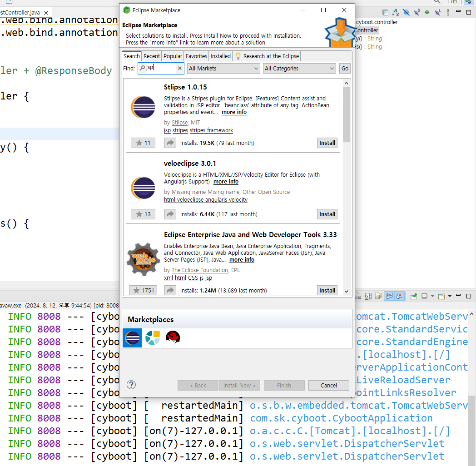
Task: Minimize the Console view
Action: 458,295
